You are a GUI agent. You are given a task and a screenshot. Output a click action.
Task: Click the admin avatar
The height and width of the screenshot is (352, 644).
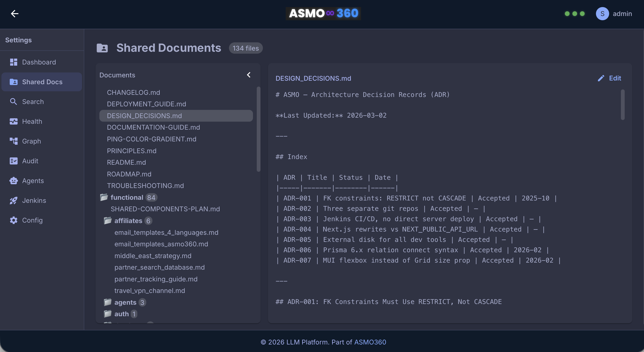(603, 14)
